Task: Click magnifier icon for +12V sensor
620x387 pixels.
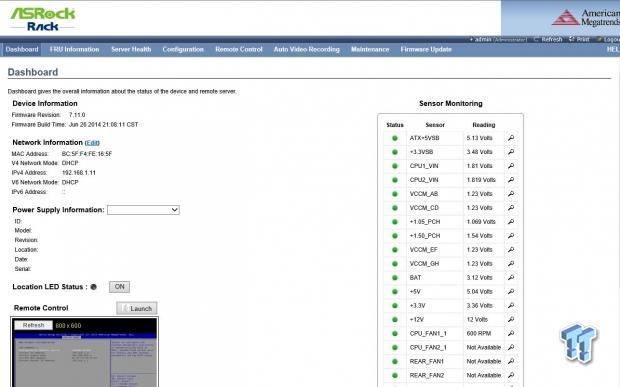Action: [511, 319]
